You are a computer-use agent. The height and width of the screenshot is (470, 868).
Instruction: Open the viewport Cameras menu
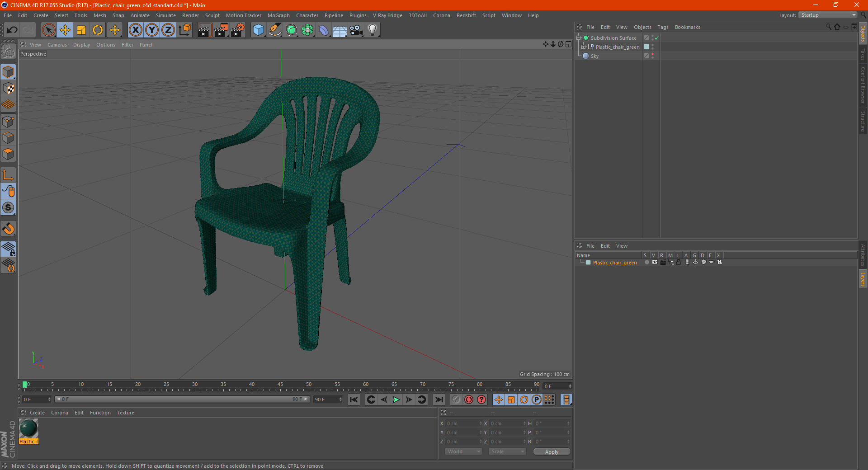tap(57, 45)
